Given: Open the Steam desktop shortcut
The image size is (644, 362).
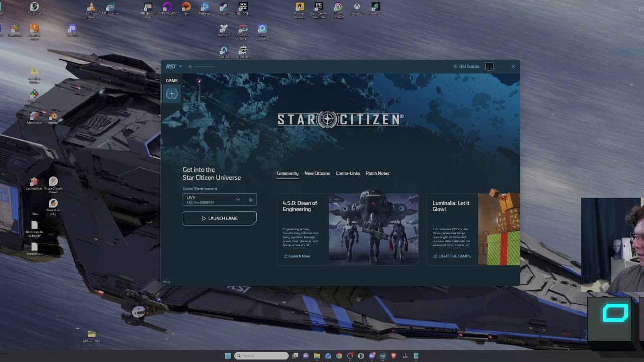Looking at the screenshot, I should coord(224,9).
